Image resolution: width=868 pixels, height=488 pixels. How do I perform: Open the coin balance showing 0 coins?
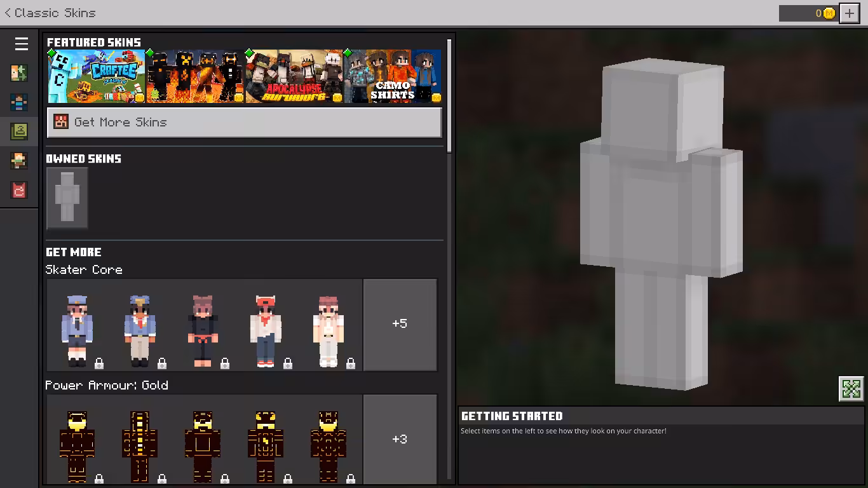pos(808,13)
